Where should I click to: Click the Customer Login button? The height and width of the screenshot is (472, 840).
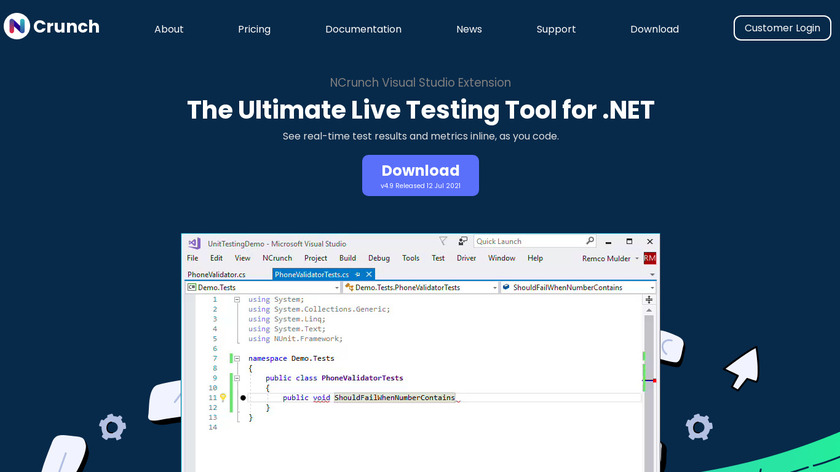782,28
